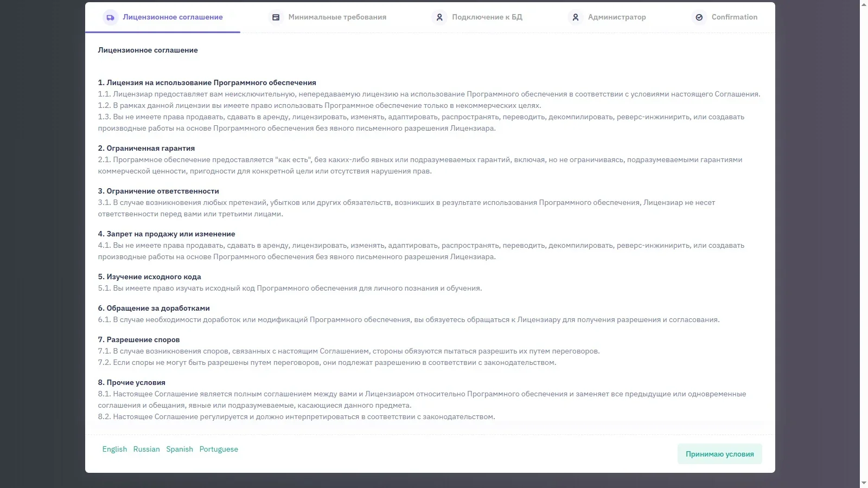Click clause 7.2 about споры and законодательством

click(327, 362)
